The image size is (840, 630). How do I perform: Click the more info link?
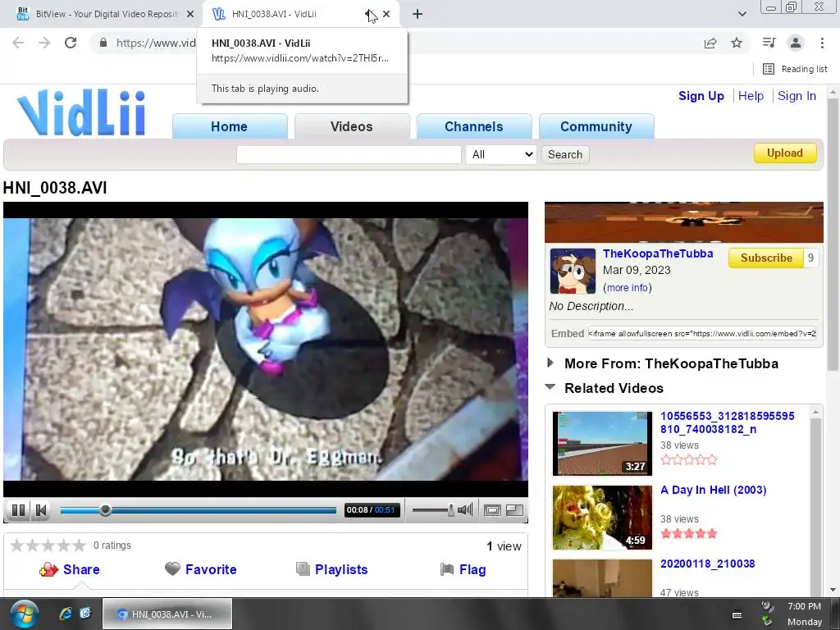[628, 288]
